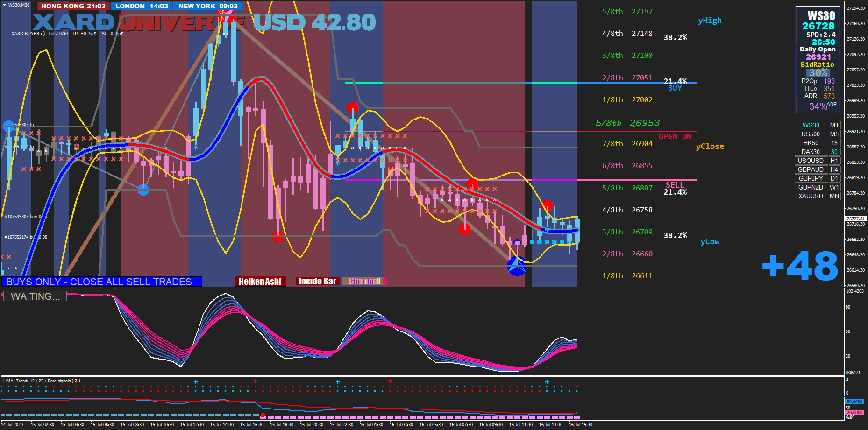The image size is (868, 430).
Task: Load the DAX30 symbol
Action: pyautogui.click(x=811, y=152)
